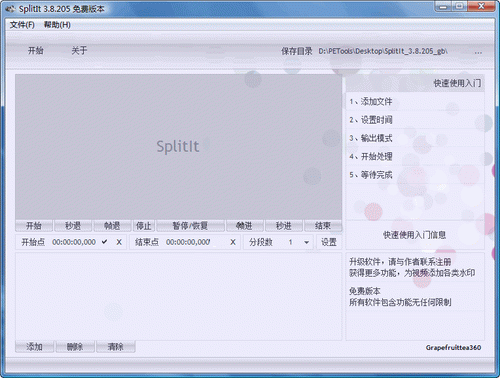The width and height of the screenshot is (500, 378).
Task: Jump to start with playback 开始 button
Action: [x=34, y=226]
